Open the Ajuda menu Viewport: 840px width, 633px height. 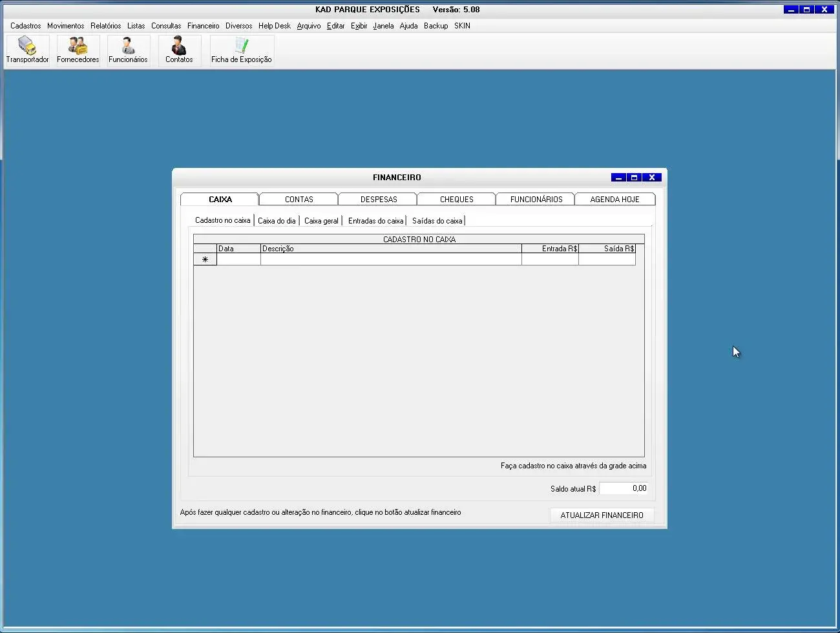tap(408, 26)
